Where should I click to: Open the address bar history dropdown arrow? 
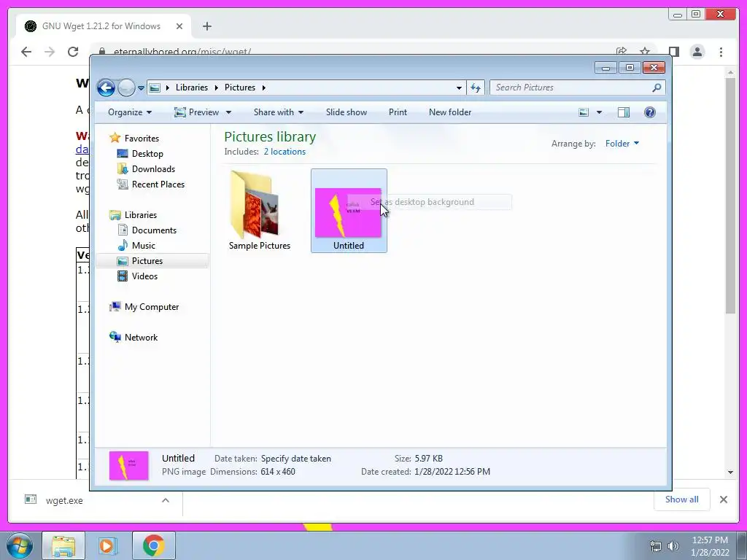coord(459,87)
